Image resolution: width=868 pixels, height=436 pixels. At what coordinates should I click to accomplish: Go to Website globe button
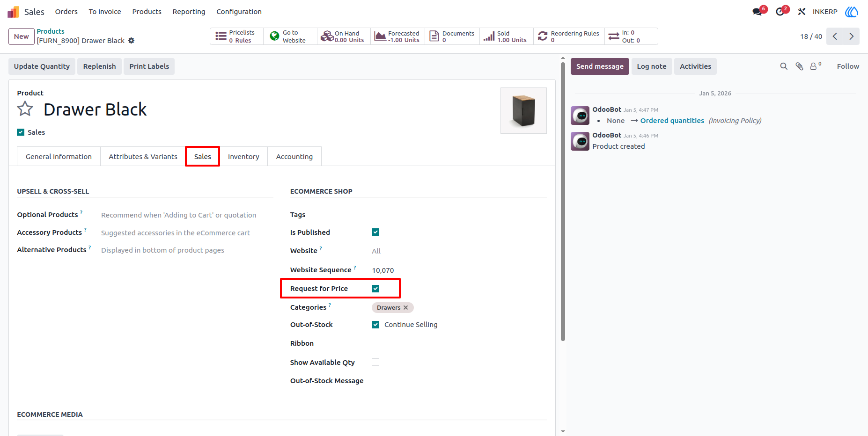coord(290,36)
